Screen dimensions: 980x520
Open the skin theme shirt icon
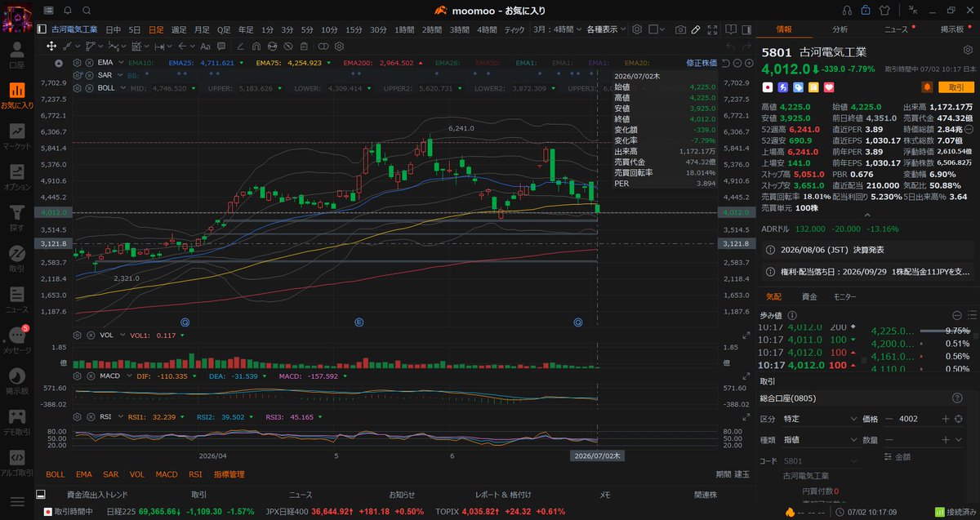click(886, 10)
